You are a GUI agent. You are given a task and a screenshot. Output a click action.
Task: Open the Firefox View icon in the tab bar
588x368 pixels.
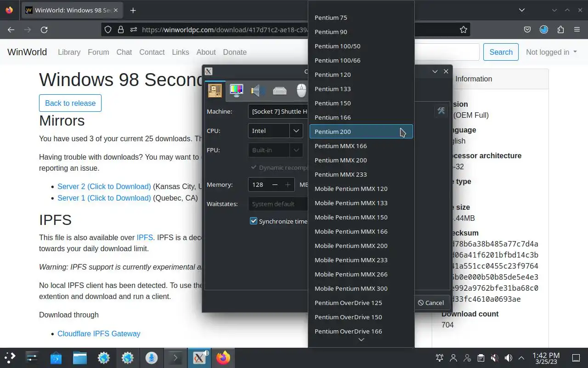(9, 10)
